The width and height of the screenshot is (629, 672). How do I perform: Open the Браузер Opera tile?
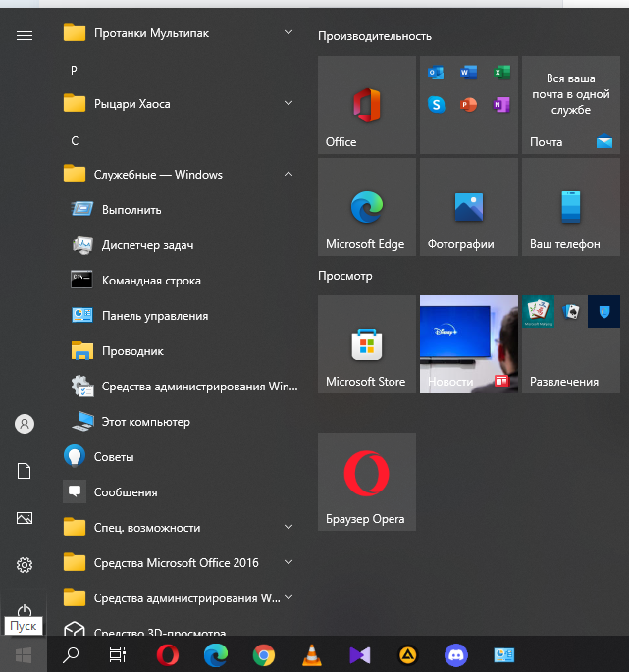367,482
